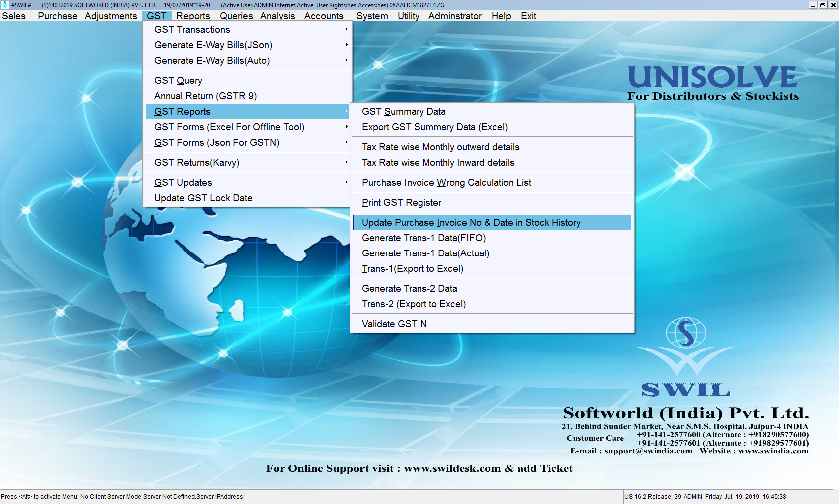Minimize the application window
The height and width of the screenshot is (504, 839).
point(813,5)
